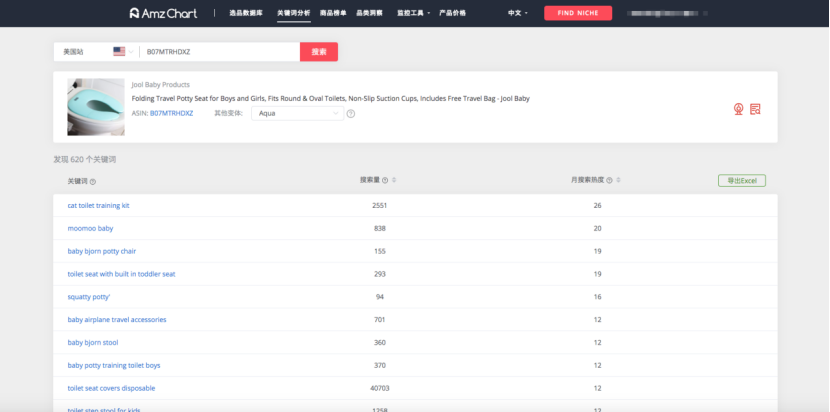Open the potty seat product thumbnail

pos(96,107)
